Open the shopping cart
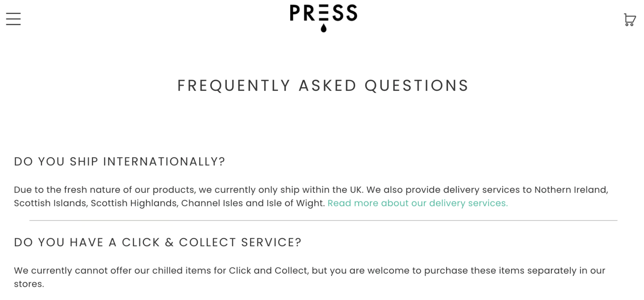 (630, 20)
